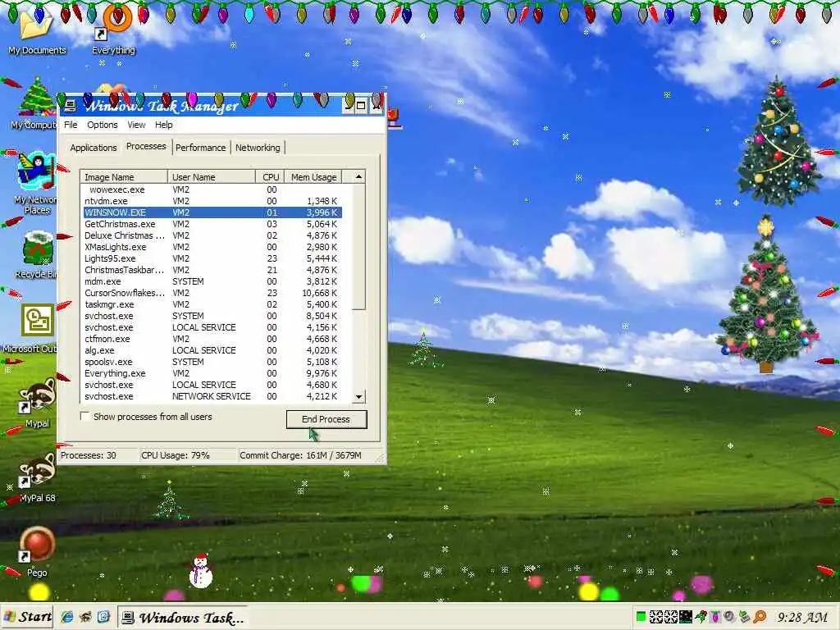Select the Everything.exe process

coord(212,373)
